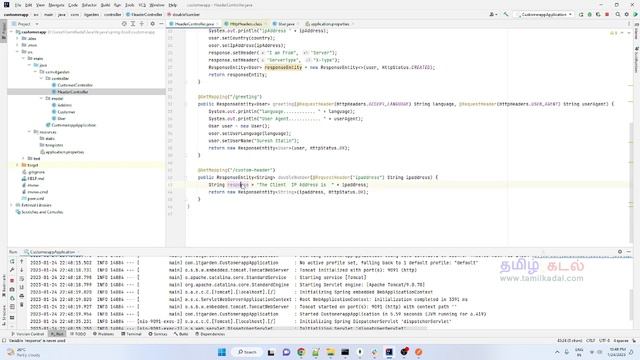Click Scroll down arrow icon in Run console

point(22,270)
